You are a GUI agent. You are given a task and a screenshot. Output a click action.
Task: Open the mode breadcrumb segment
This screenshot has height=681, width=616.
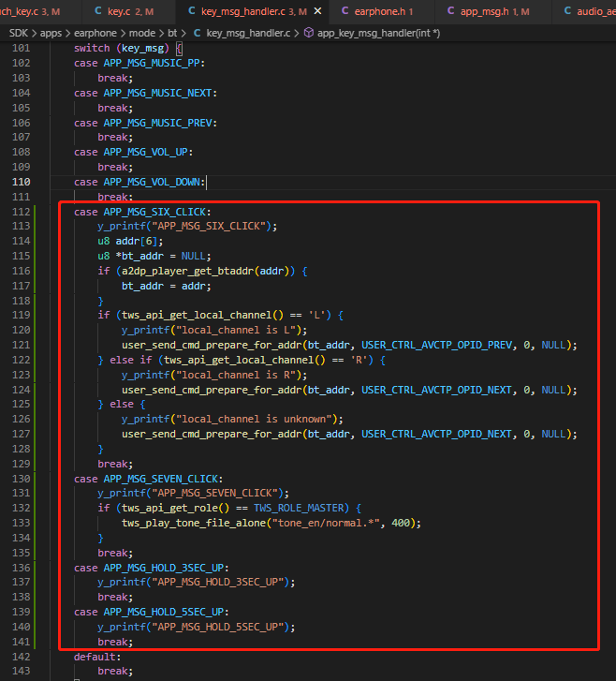point(142,33)
